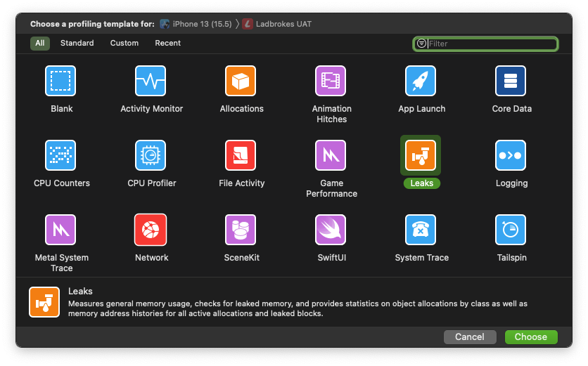Choose the SwiftUI template icon
Image resolution: width=588 pixels, height=366 pixels.
(x=331, y=230)
